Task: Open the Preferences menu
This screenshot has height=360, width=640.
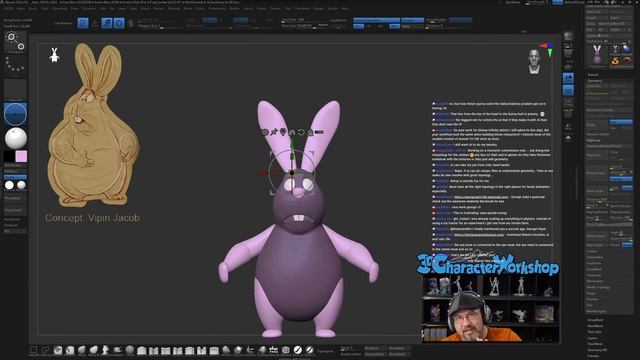Action: tap(217, 8)
